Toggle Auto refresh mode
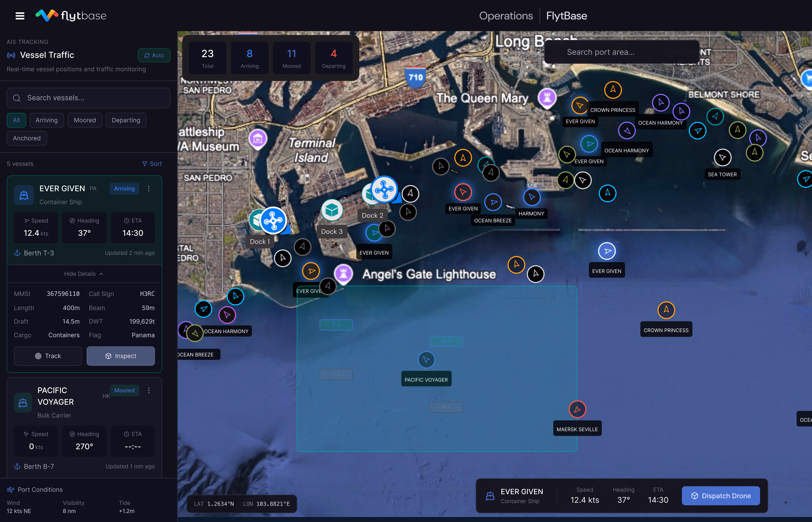Image resolution: width=812 pixels, height=522 pixels. pos(154,55)
